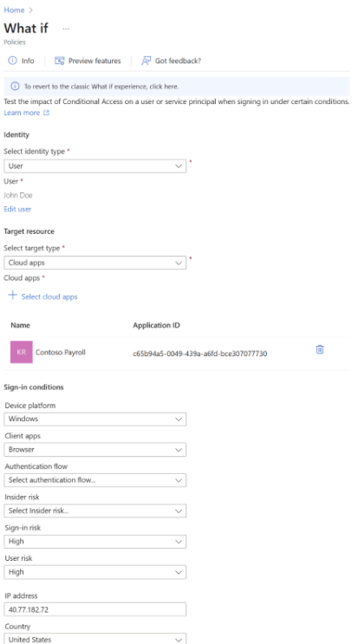Viewport: 358px width, 644px height.
Task: Open the Sign-in risk dropdown
Action: (x=94, y=542)
